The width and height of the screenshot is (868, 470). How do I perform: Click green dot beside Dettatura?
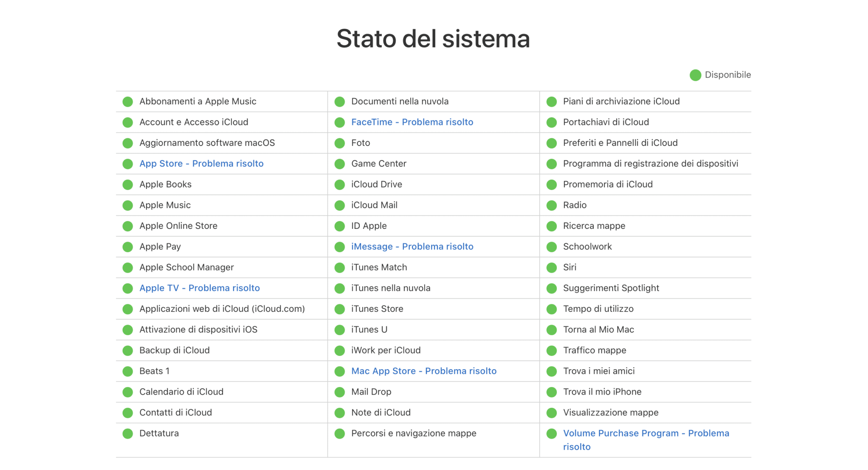pyautogui.click(x=128, y=434)
